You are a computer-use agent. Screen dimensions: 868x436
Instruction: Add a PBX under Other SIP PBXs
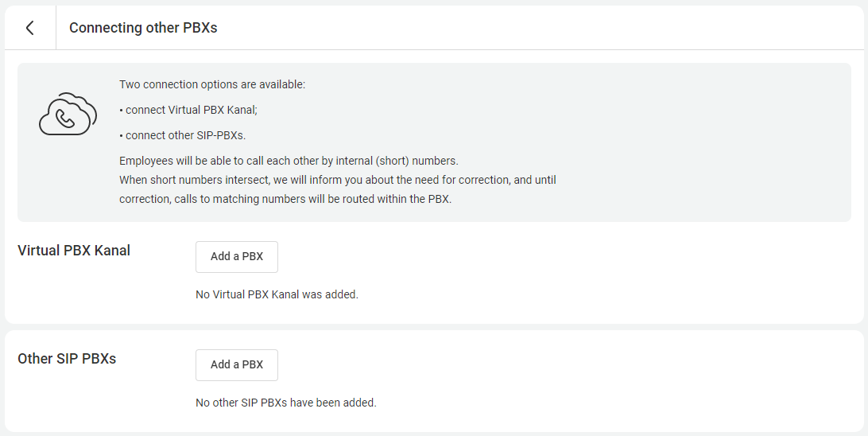[x=237, y=365]
